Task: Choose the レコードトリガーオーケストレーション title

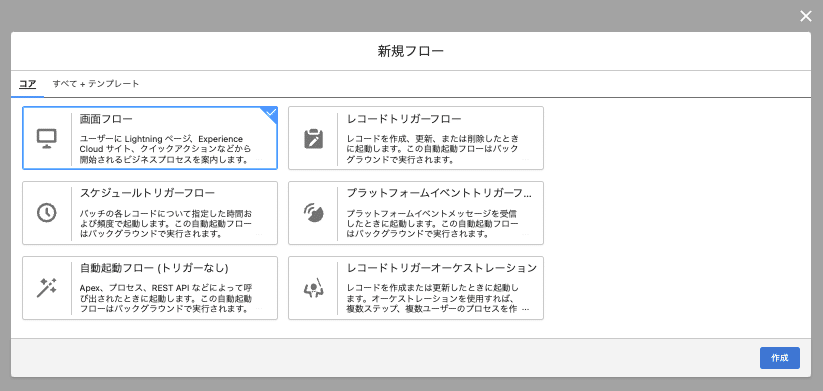Action: [x=442, y=268]
